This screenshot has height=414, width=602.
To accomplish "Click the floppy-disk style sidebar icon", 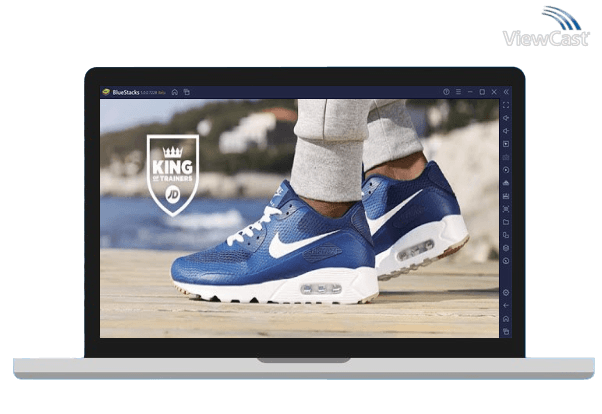I will [x=506, y=196].
